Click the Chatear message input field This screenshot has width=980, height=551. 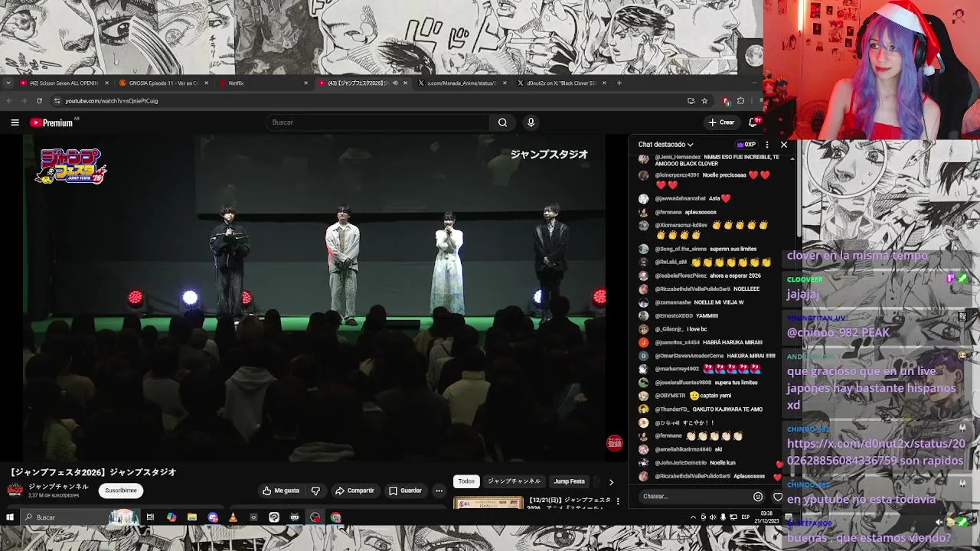[x=695, y=496]
